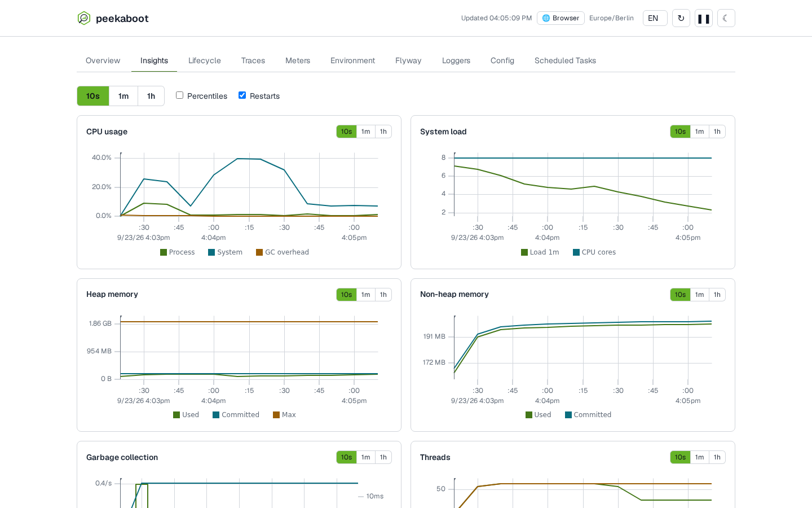
Task: Open the Overview tab
Action: coord(103,60)
